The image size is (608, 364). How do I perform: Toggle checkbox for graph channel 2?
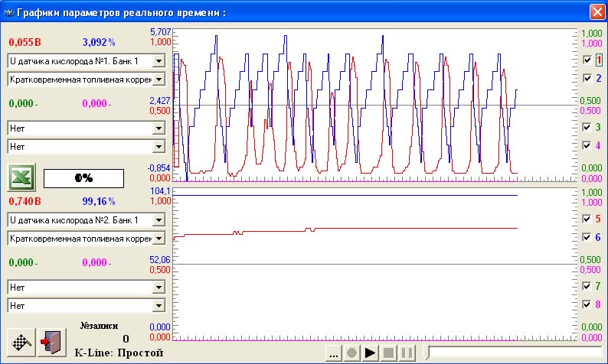point(587,78)
